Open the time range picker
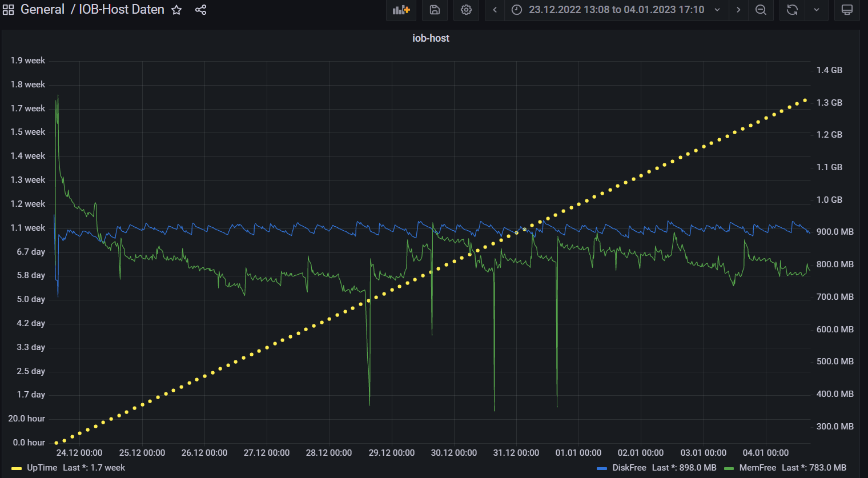The width and height of the screenshot is (868, 478). (616, 10)
